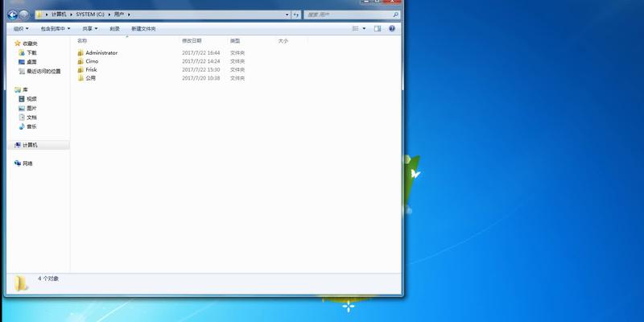Sort by the 类型 column header
The image size is (644, 322).
click(x=235, y=41)
